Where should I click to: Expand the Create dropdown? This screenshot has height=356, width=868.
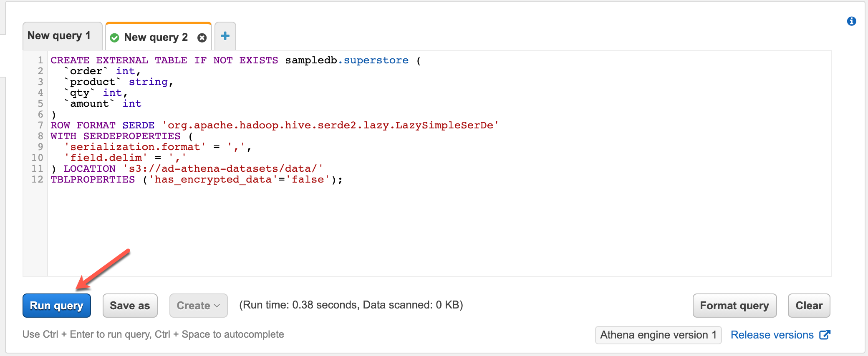click(x=198, y=306)
